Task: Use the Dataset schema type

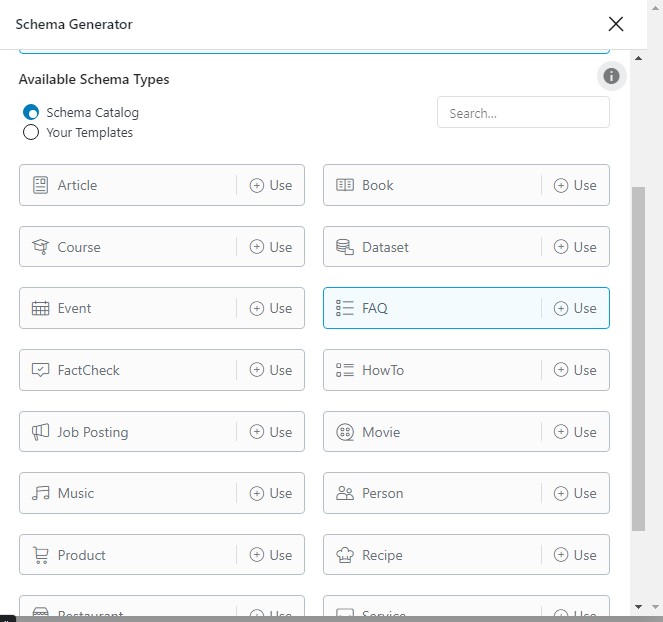Action: click(x=575, y=247)
